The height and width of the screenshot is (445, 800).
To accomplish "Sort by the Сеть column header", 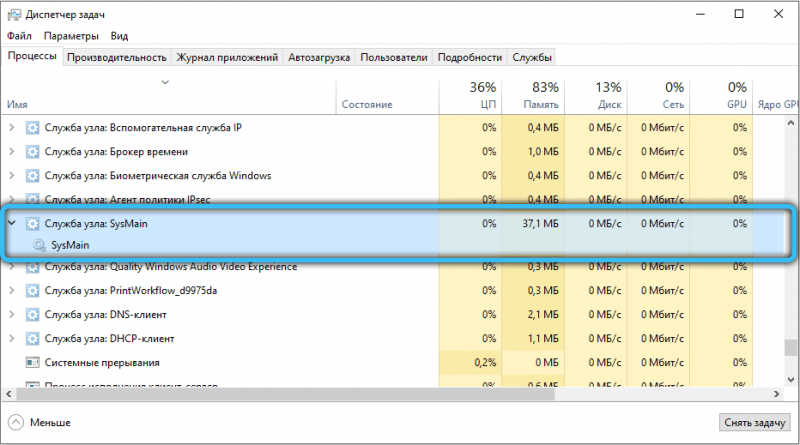I will [x=659, y=97].
